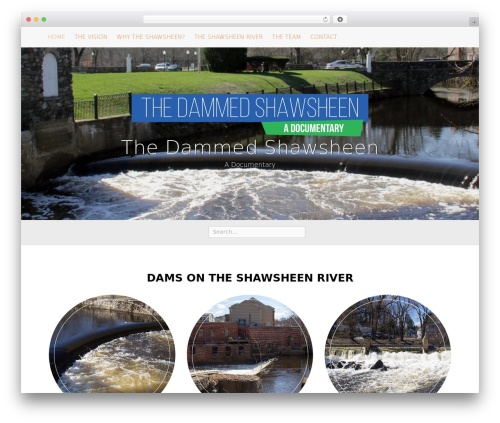This screenshot has height=423, width=500.
Task: Click the A Documentary tagline text
Action: coord(250,165)
